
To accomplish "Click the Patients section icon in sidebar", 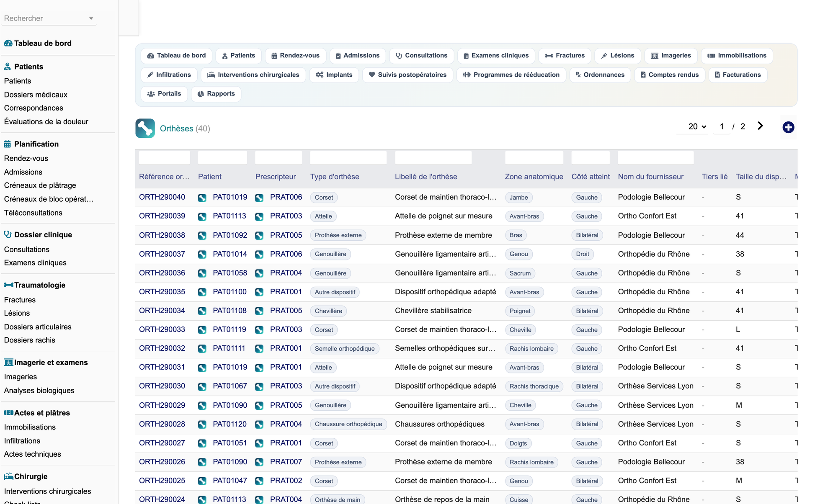I will pyautogui.click(x=8, y=67).
